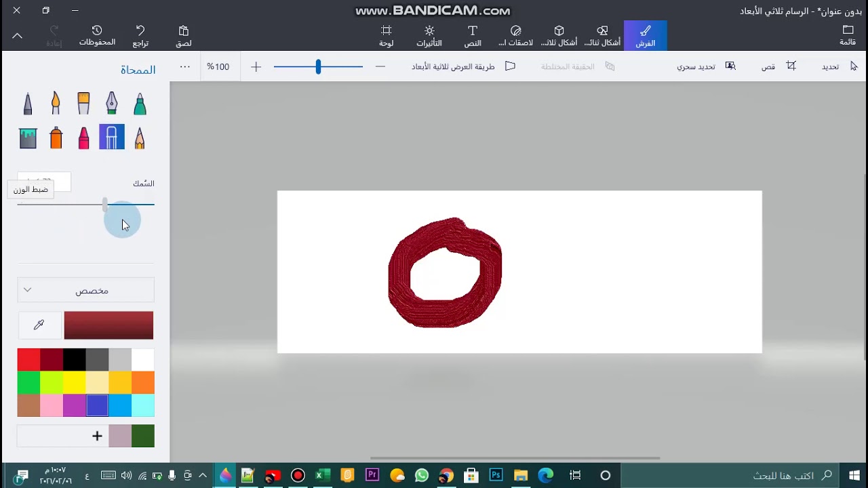Viewport: 868px width, 488px height.
Task: Adjust the zoom slider handle
Action: 318,66
